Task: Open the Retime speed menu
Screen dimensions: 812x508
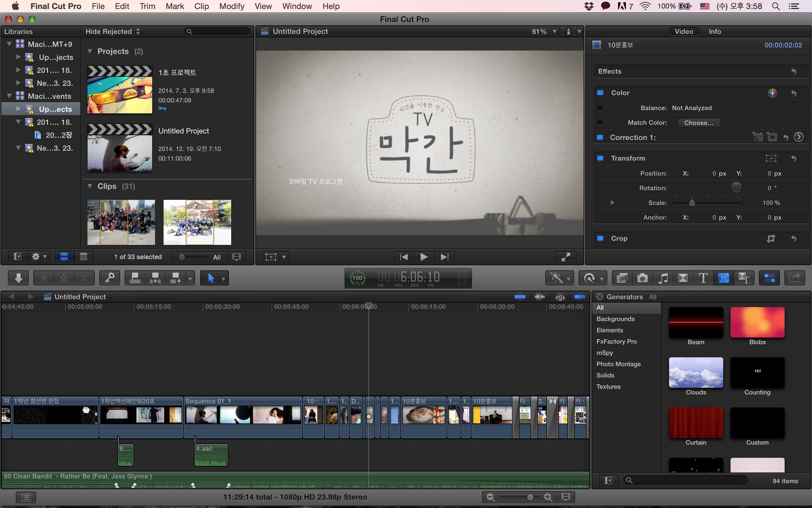Action: [x=593, y=278]
